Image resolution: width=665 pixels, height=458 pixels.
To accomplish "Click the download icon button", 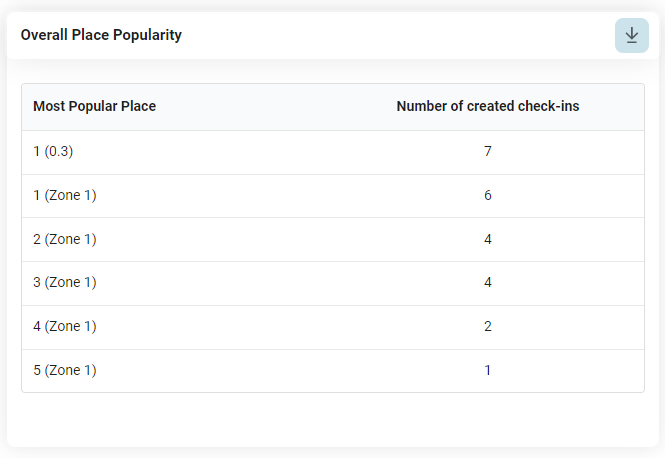I will 631,35.
